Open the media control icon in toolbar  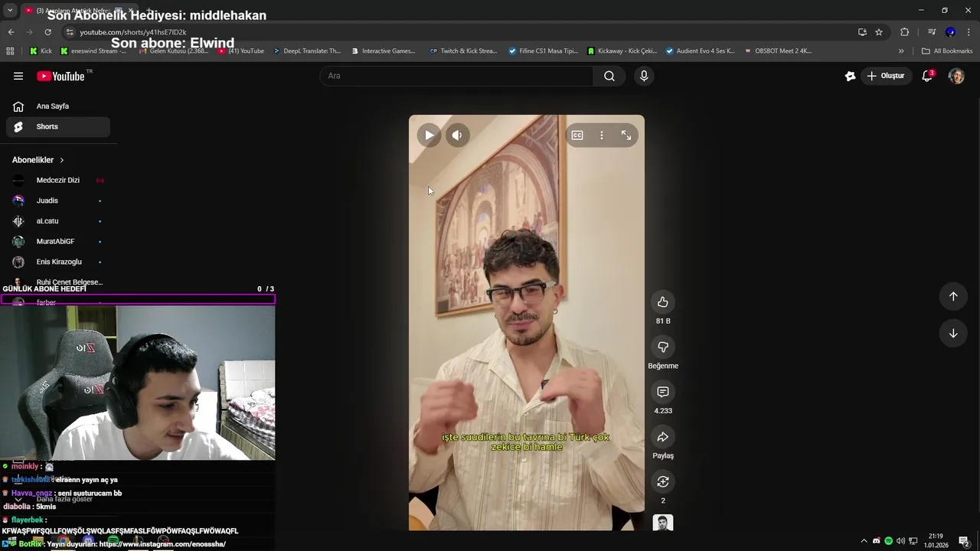932,32
